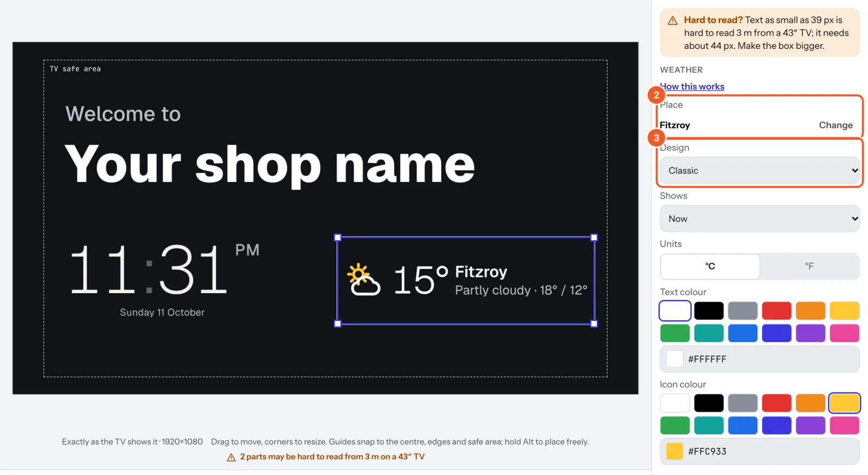Choose yellow under Text colour
The height and width of the screenshot is (475, 868).
845,311
